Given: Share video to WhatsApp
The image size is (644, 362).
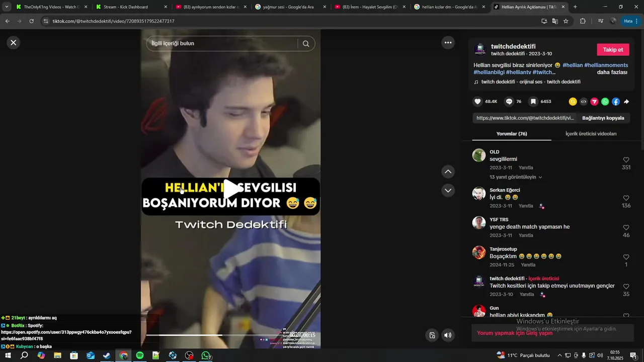Looking at the screenshot, I should tap(605, 102).
